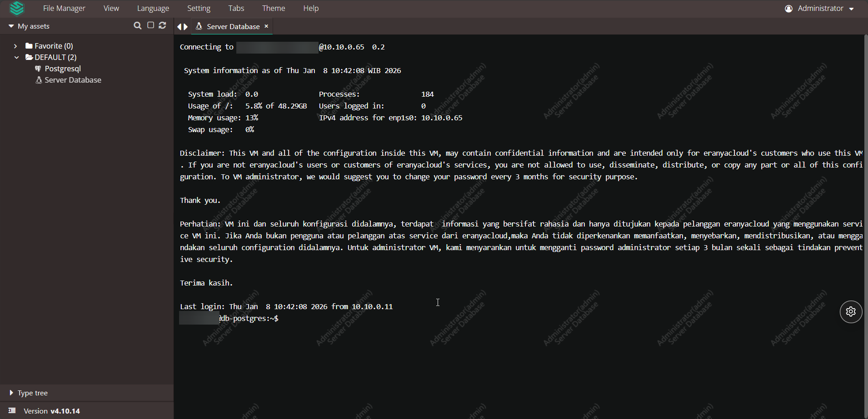Open the Language menu
868x419 pixels.
click(x=153, y=8)
